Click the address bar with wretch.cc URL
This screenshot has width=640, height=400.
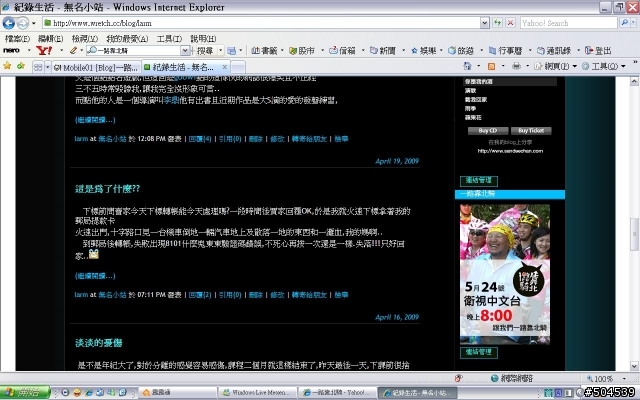point(261,23)
